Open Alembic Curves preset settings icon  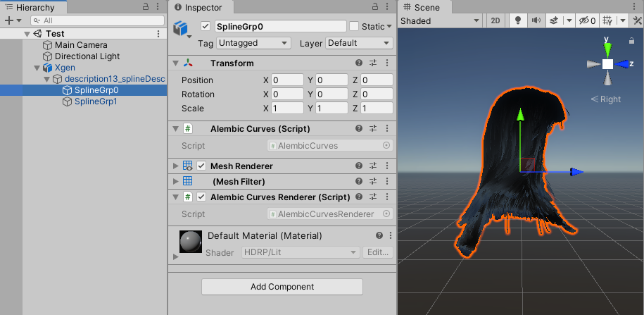(x=373, y=129)
